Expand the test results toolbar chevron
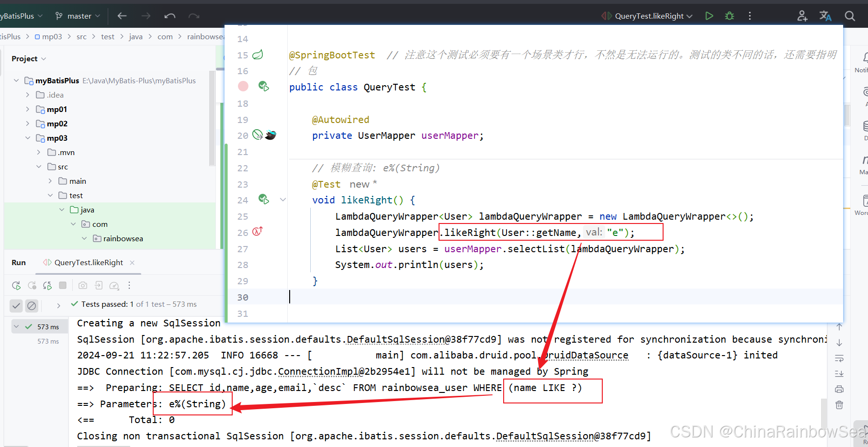 tap(58, 305)
